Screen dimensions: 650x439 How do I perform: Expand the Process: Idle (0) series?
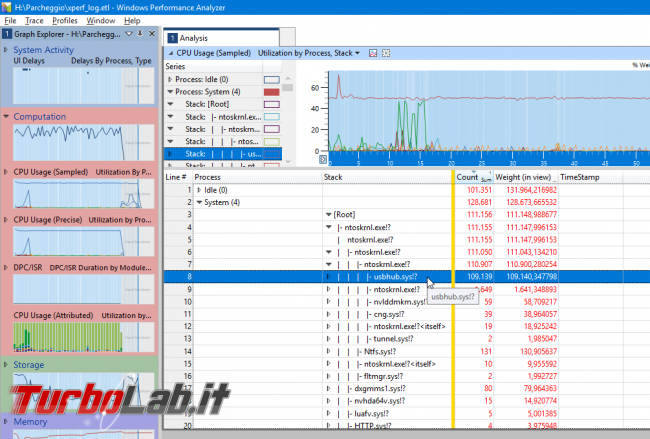[170, 79]
